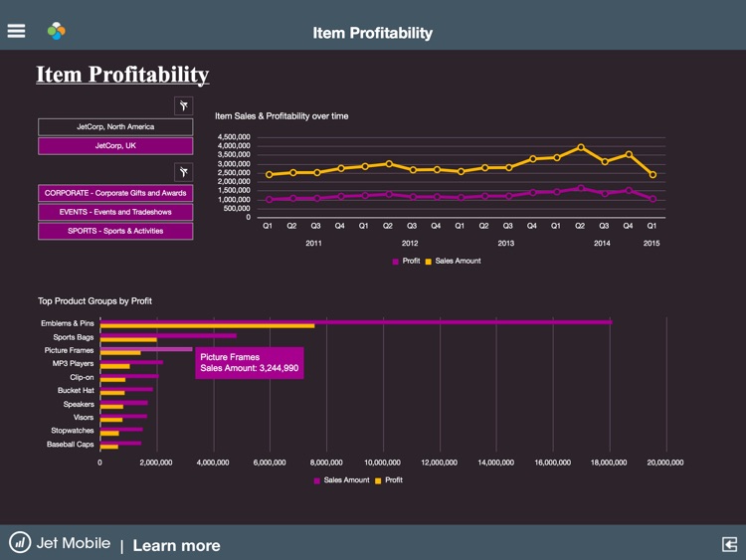Toggle CORPORATE - Corporate Gifts and Awards filter
This screenshot has height=560, width=746.
116,193
